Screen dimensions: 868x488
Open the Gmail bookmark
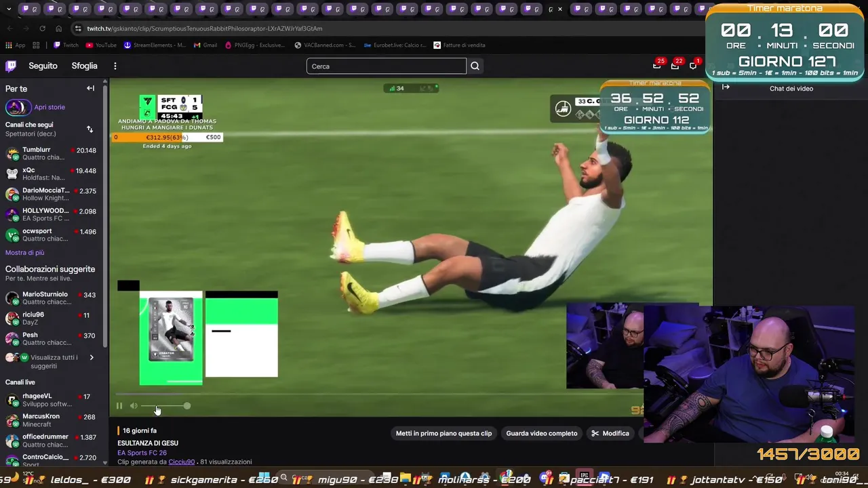click(205, 45)
